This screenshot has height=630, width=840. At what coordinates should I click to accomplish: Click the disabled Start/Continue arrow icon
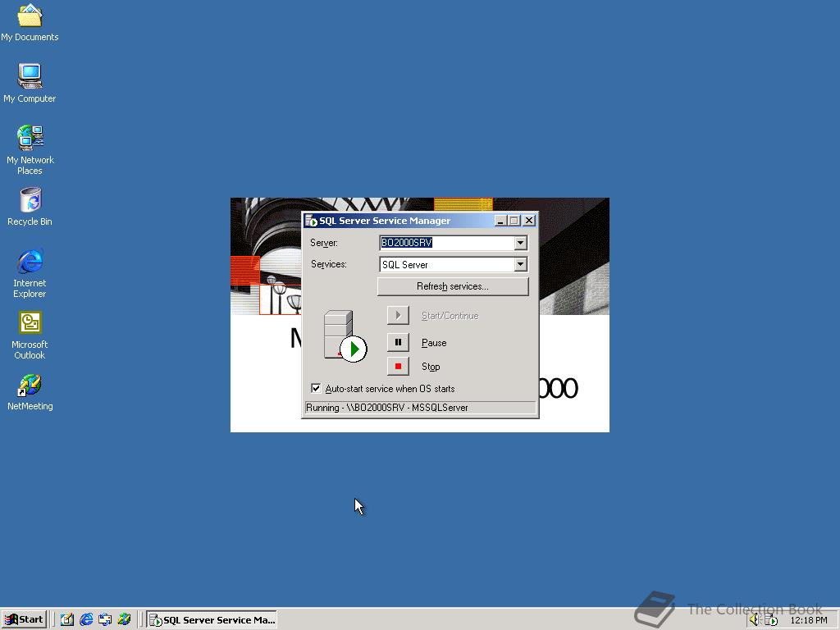(398, 315)
